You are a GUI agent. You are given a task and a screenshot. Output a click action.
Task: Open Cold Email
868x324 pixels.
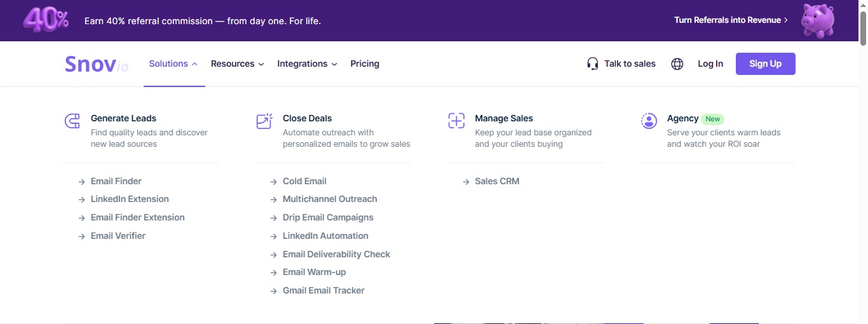coord(304,181)
